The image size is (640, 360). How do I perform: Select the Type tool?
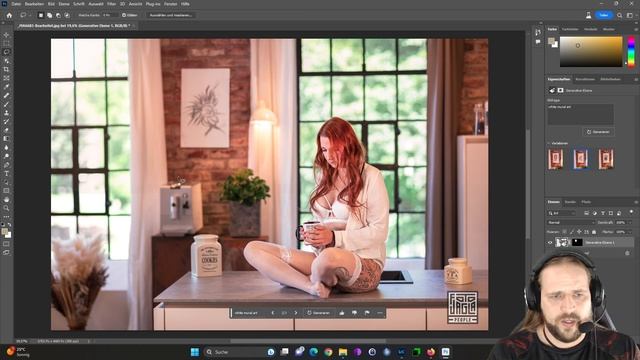[x=6, y=173]
